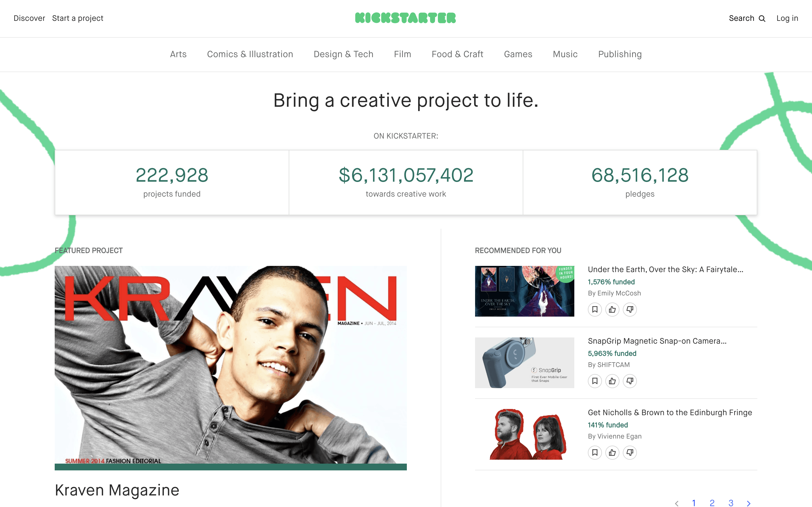This screenshot has width=812, height=507.
Task: Bookmark the Under the Earth fairytale project
Action: click(x=595, y=309)
